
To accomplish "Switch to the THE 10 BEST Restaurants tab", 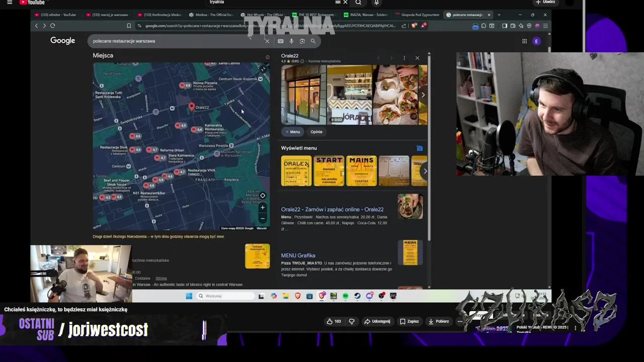I will pos(313,15).
